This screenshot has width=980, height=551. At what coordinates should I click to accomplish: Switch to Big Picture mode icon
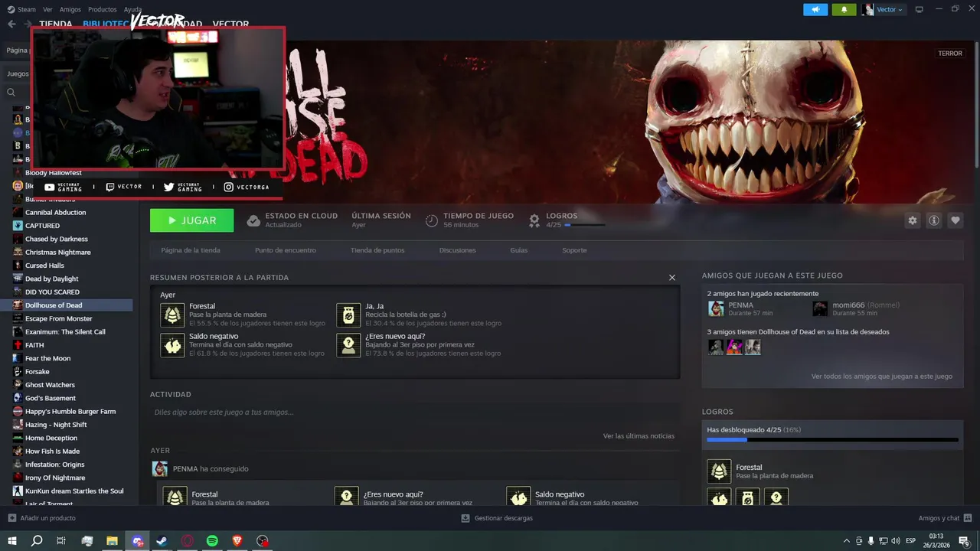[x=919, y=9]
